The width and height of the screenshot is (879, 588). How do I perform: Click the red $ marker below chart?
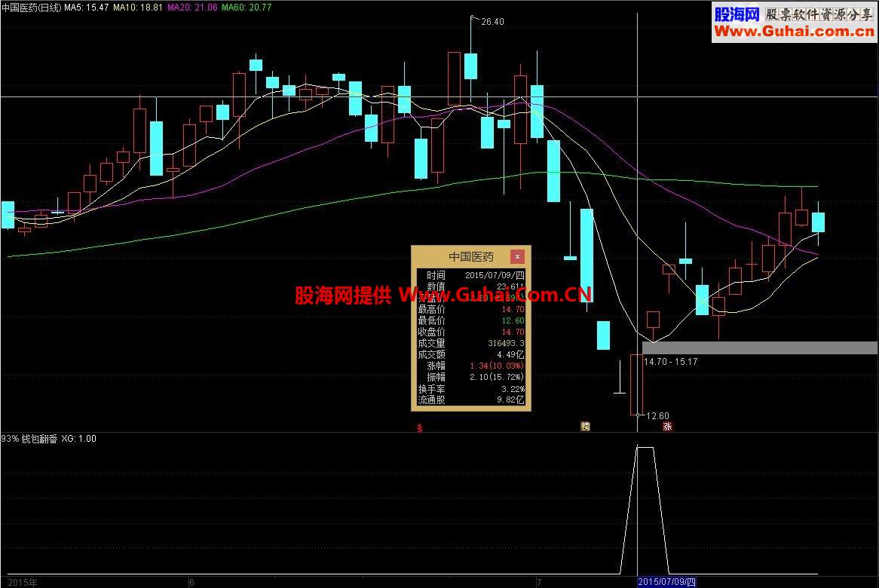[x=419, y=427]
